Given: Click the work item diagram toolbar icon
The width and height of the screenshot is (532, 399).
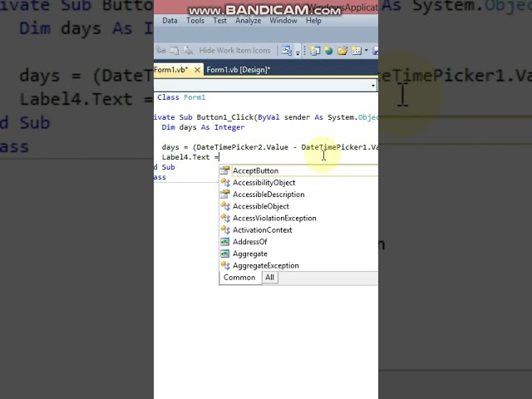Looking at the screenshot, I should pyautogui.click(x=287, y=51).
